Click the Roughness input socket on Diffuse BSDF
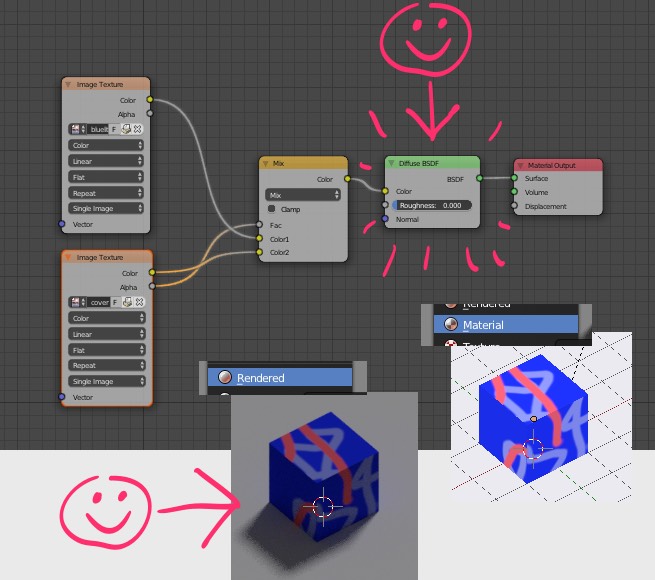The image size is (655, 580). tap(385, 205)
